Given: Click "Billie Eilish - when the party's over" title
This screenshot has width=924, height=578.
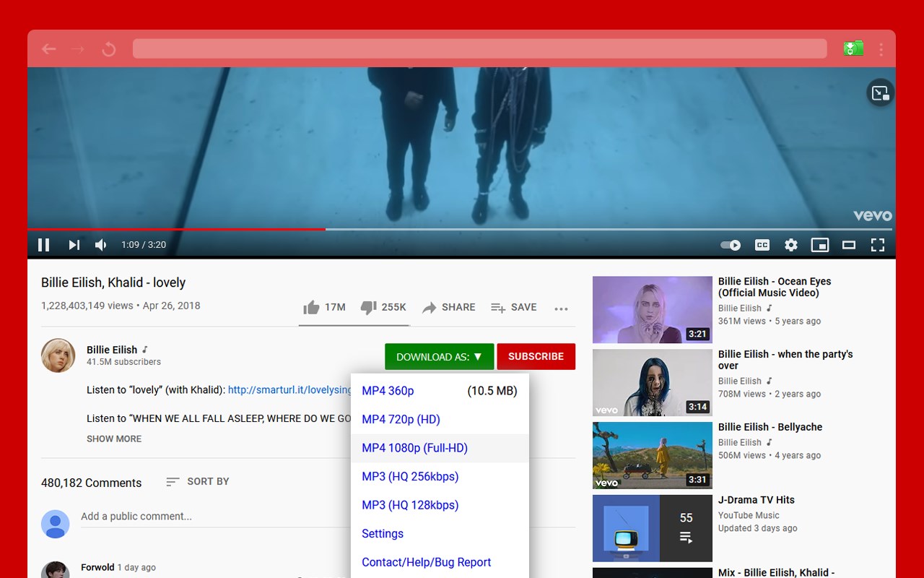Looking at the screenshot, I should click(x=785, y=360).
